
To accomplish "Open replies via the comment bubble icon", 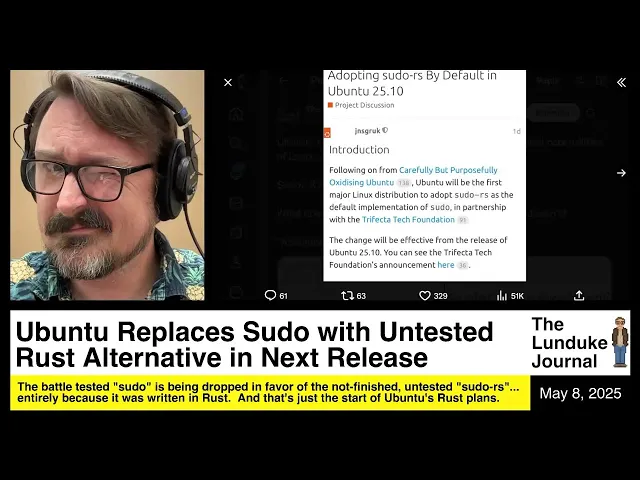I will point(270,295).
